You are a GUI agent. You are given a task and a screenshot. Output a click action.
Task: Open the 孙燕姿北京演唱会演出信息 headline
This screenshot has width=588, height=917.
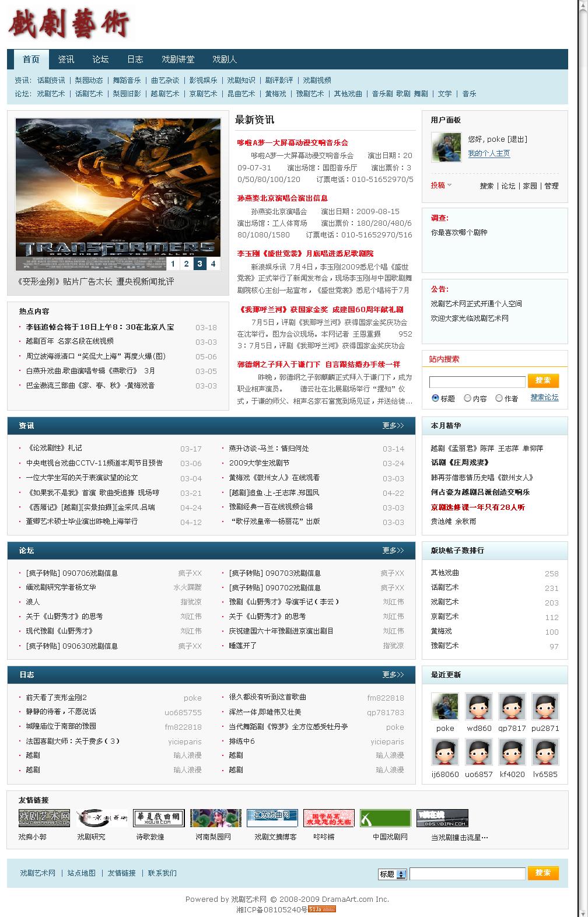tap(282, 198)
